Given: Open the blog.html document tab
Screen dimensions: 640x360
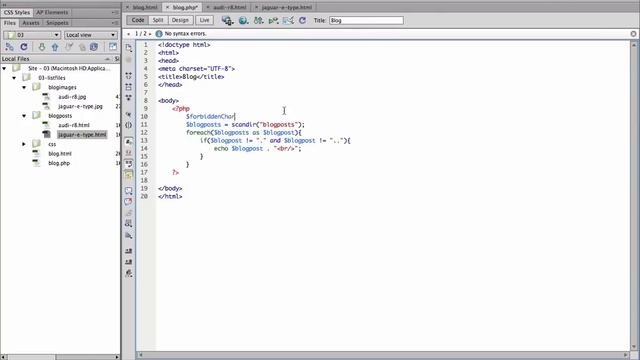Looking at the screenshot, I should [145, 7].
